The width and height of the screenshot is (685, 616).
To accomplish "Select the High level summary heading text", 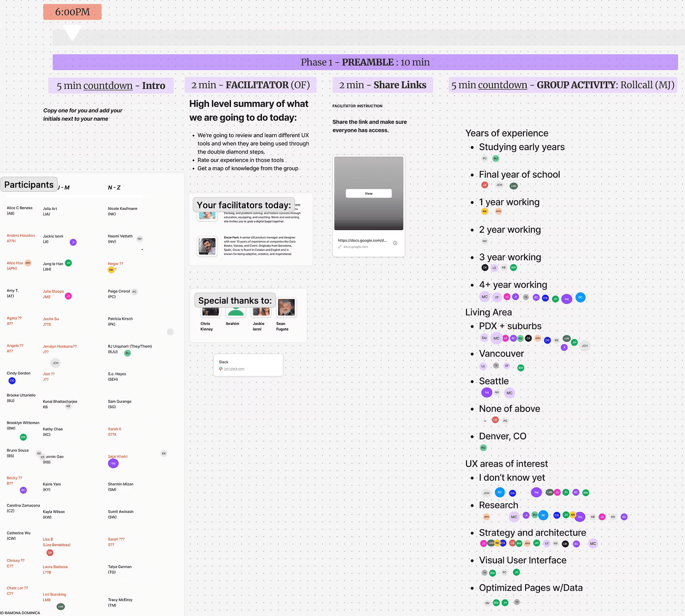I will click(249, 111).
